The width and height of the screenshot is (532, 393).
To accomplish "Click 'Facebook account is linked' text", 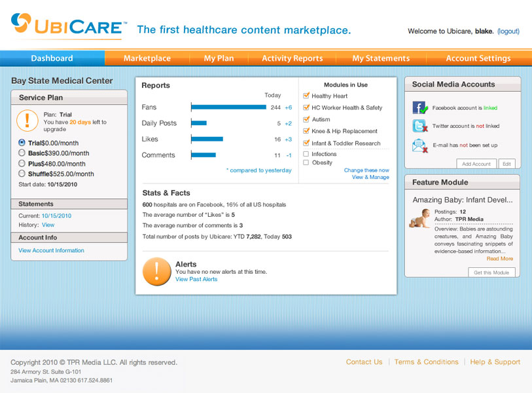I will pyautogui.click(x=465, y=108).
